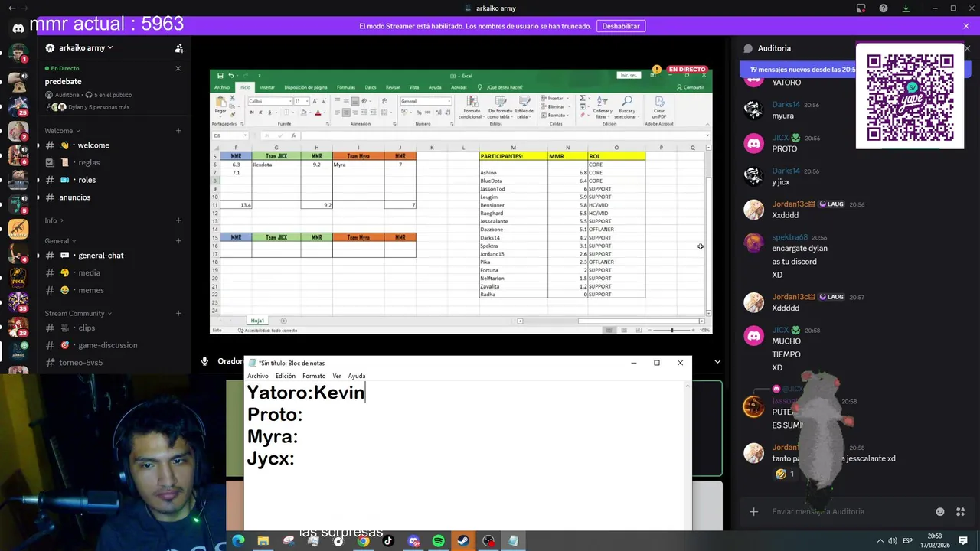980x551 pixels.
Task: Open Excel font size 11 dropdown
Action: click(x=307, y=101)
